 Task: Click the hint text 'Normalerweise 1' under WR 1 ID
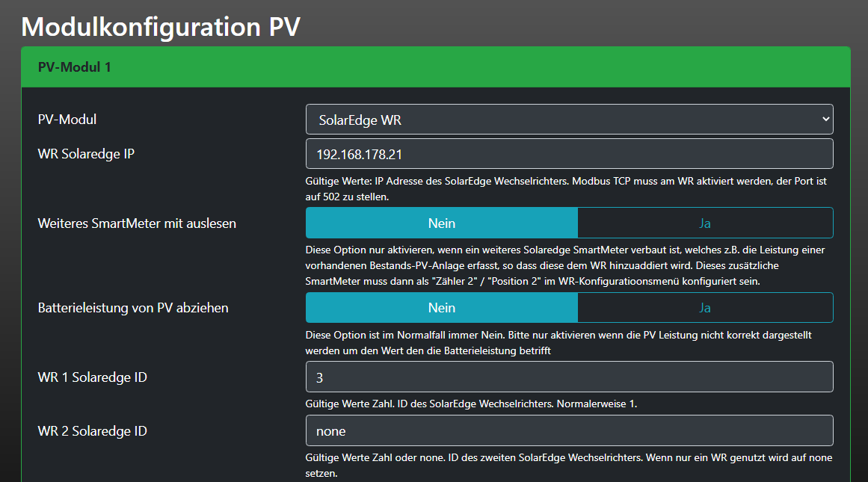(x=471, y=404)
